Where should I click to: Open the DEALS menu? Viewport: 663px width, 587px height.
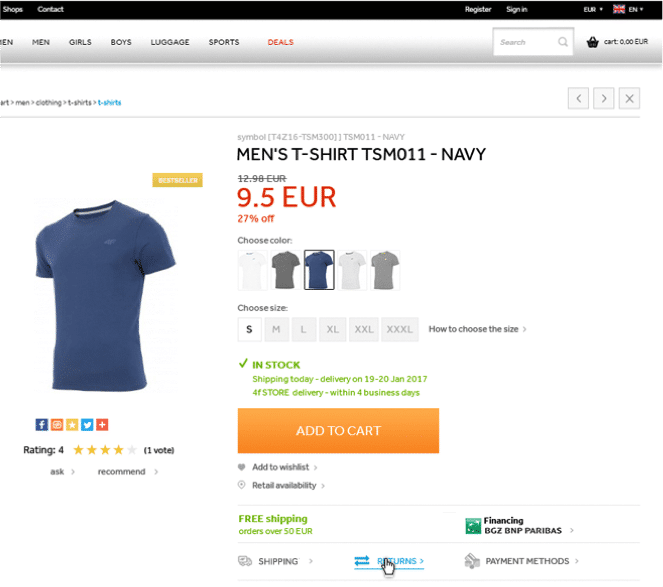[280, 42]
